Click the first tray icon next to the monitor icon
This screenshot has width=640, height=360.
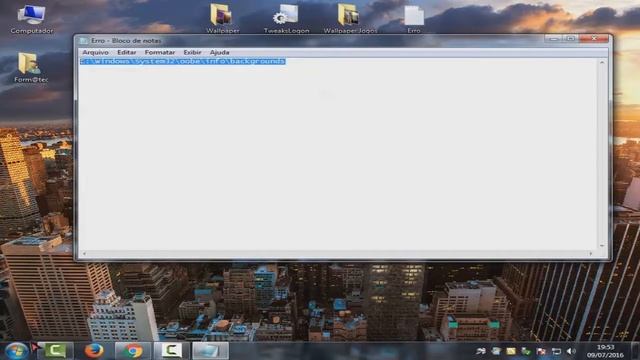[481, 351]
